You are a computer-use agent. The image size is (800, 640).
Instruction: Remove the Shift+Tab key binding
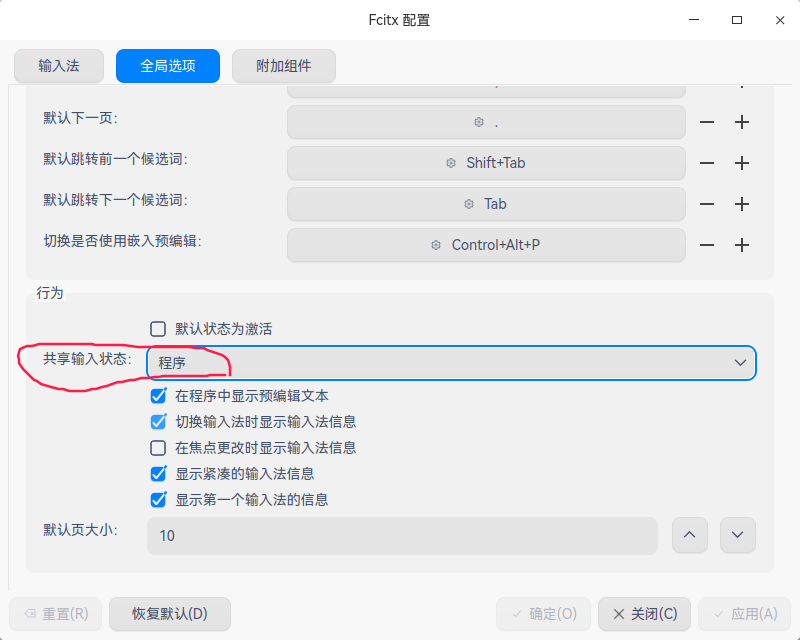coord(707,163)
